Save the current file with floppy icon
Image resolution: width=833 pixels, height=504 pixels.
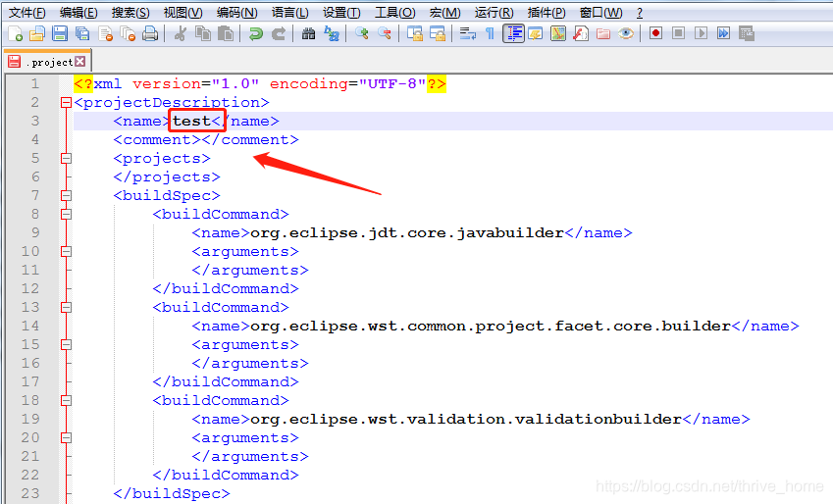pos(60,34)
